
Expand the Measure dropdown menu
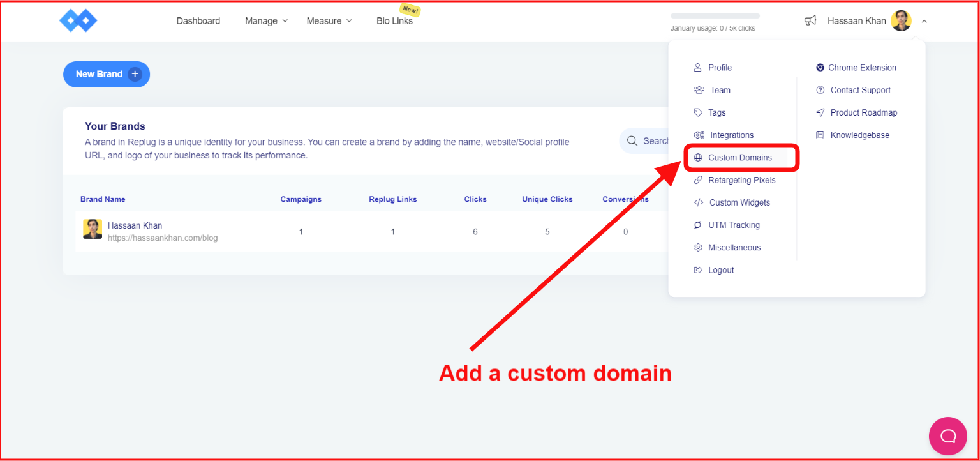pos(329,21)
